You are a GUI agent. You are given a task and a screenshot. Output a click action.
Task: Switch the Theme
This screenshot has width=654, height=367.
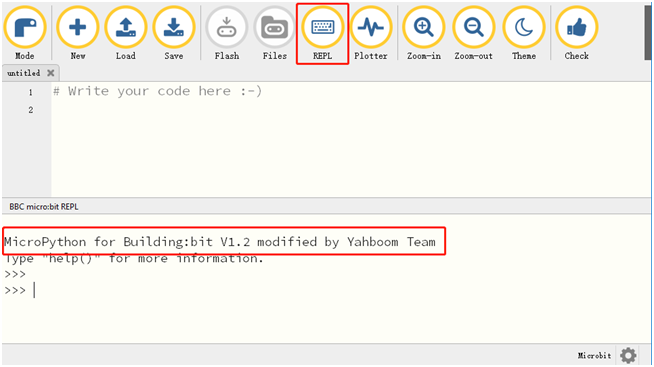tap(524, 33)
